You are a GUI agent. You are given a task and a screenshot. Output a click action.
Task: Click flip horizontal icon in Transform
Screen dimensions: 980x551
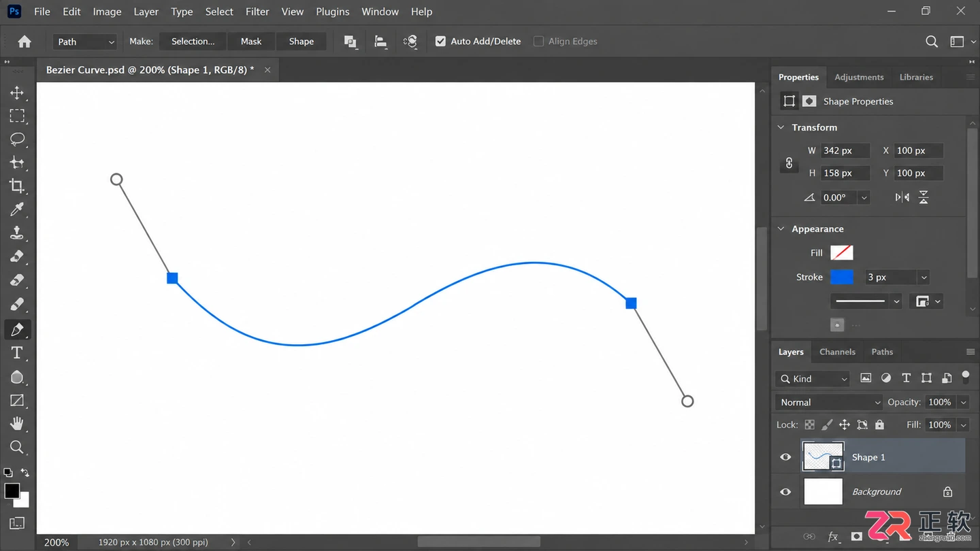tap(902, 197)
